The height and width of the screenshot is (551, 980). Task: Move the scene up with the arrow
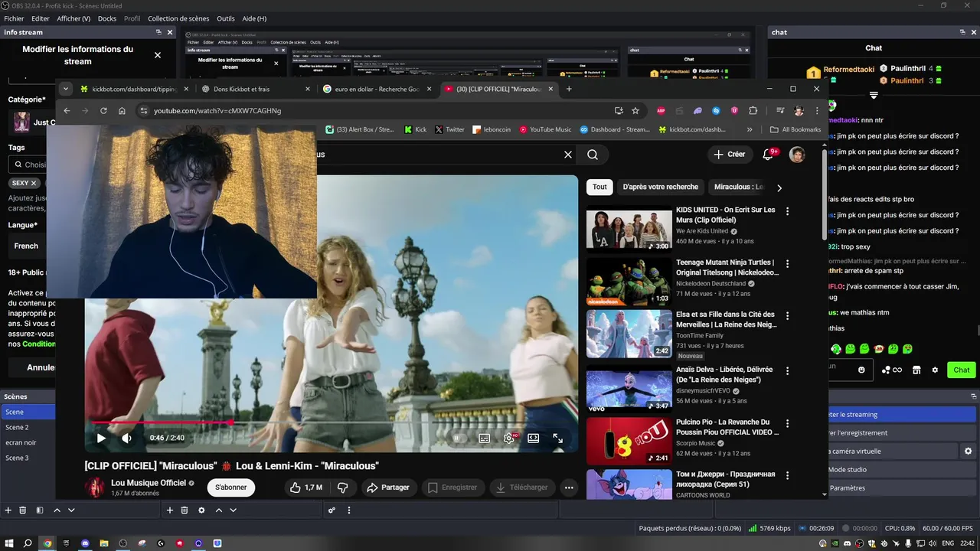point(57,510)
